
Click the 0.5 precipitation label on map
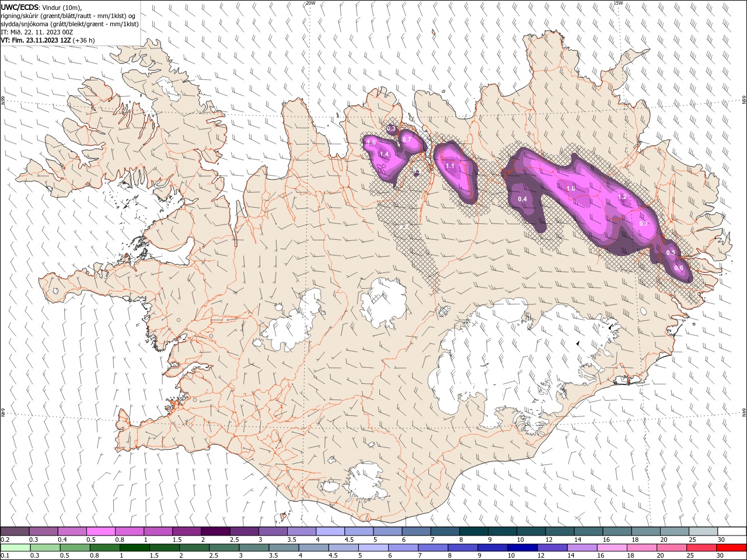click(x=671, y=253)
